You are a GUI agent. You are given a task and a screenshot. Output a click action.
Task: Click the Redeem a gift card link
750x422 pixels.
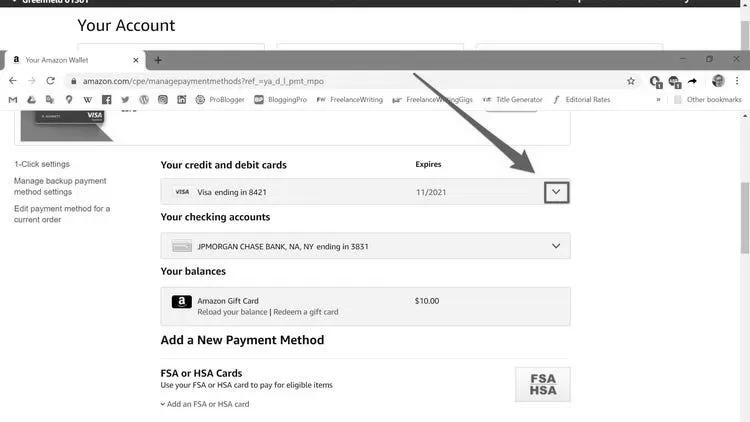click(306, 312)
